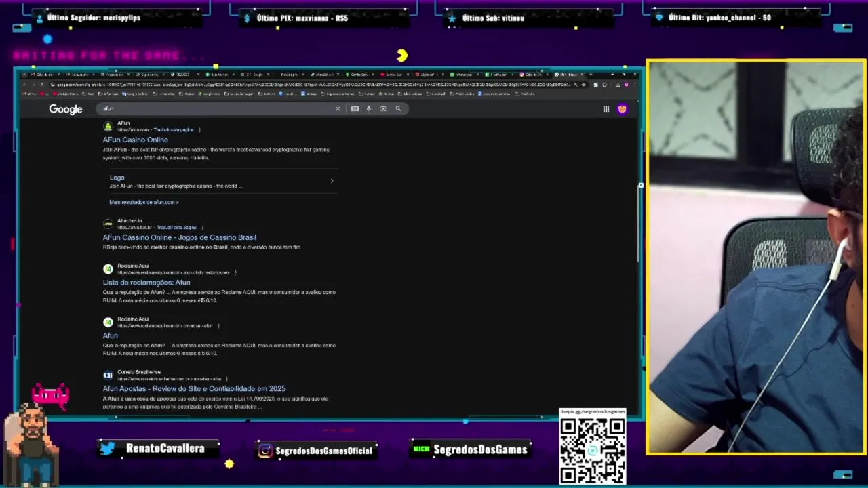
Task: Click the AFun green favicon
Action: point(108,126)
